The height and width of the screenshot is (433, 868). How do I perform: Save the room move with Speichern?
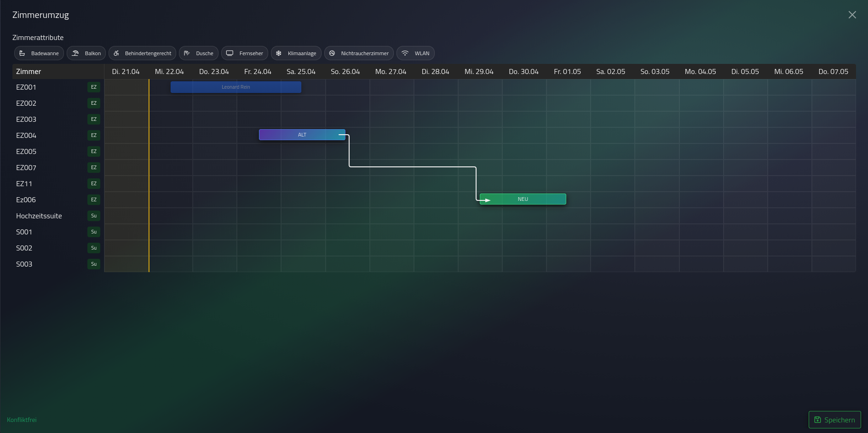pos(834,420)
